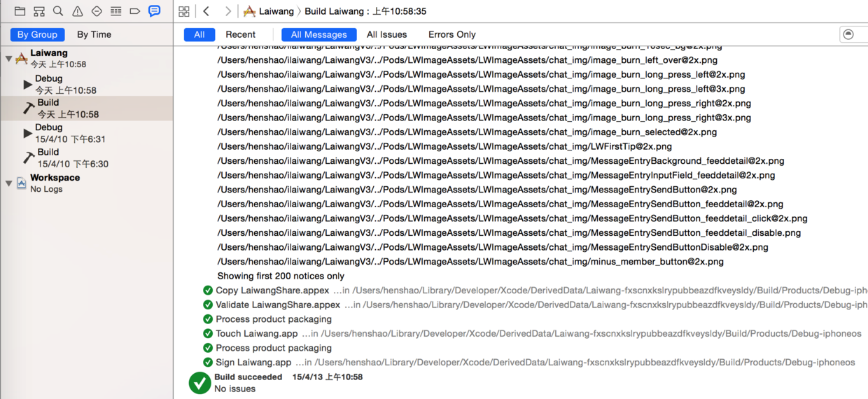
Task: Filter to All Issues
Action: (x=386, y=34)
